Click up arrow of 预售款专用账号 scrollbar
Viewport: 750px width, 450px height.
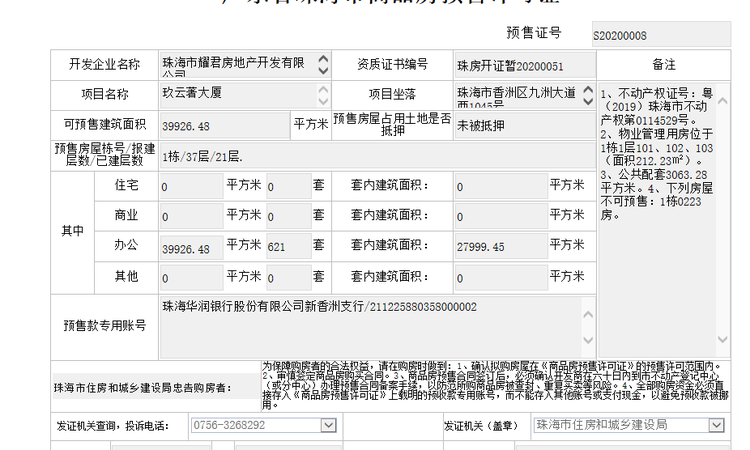point(588,315)
